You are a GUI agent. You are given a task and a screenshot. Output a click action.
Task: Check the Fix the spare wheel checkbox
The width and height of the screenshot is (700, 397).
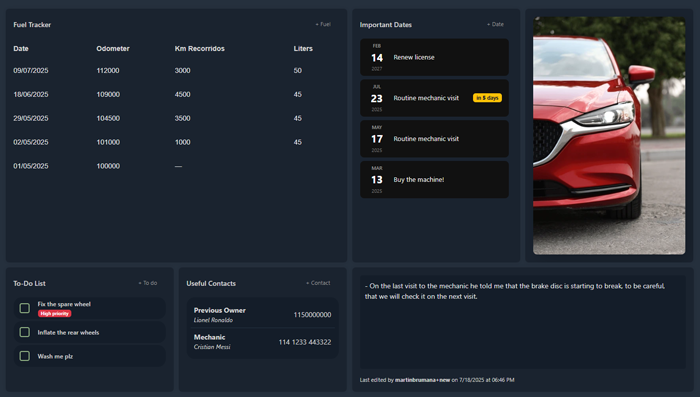coord(25,308)
